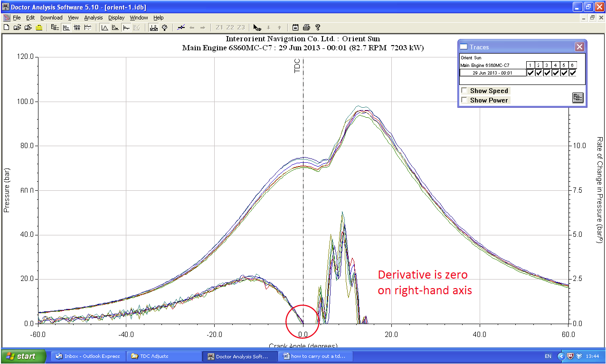Image resolution: width=606 pixels, height=364 pixels.
Task: Click the first open folder toolbar icon
Action: 17,28
